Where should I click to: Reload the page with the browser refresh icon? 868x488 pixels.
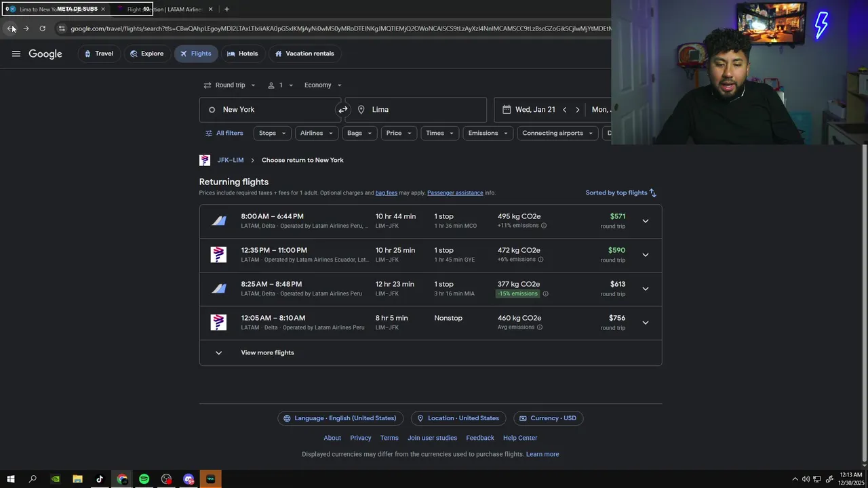point(42,28)
